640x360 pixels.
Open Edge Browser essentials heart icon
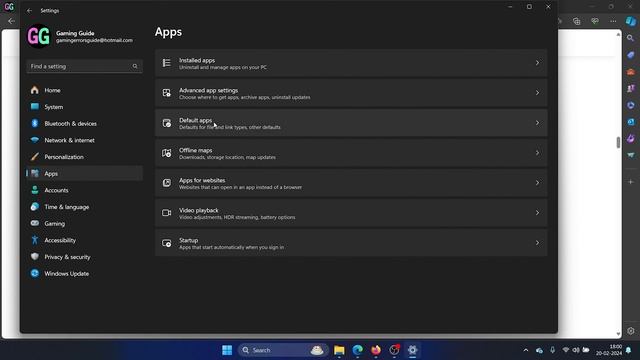click(595, 21)
